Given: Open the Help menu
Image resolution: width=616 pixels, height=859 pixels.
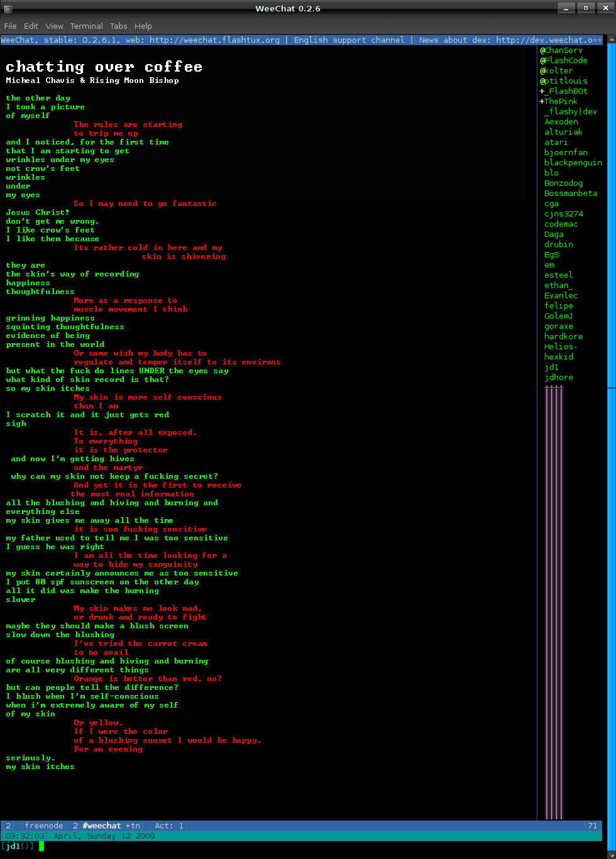Looking at the screenshot, I should tap(143, 26).
